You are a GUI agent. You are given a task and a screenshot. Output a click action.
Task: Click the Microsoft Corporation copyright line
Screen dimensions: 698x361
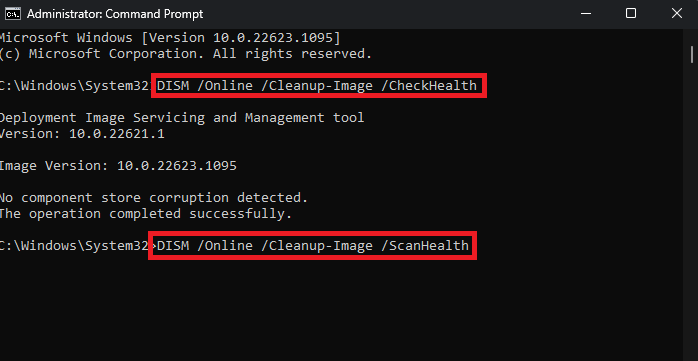(186, 54)
